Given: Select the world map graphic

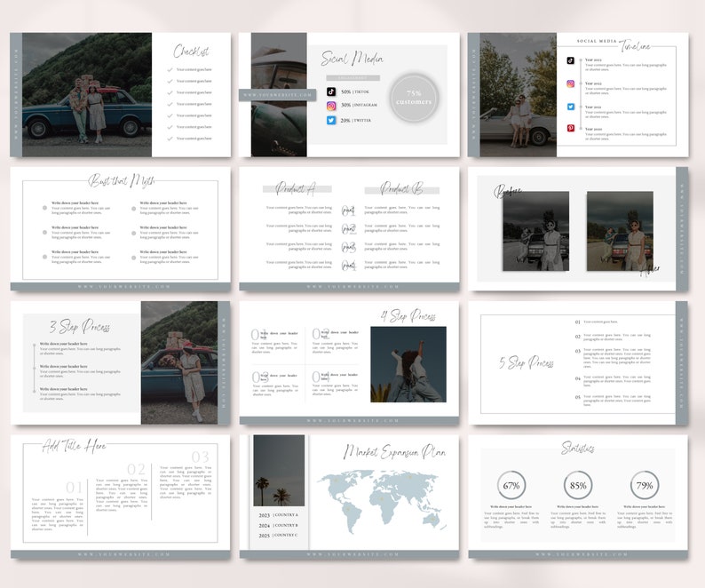Looking at the screenshot, I should (x=382, y=501).
